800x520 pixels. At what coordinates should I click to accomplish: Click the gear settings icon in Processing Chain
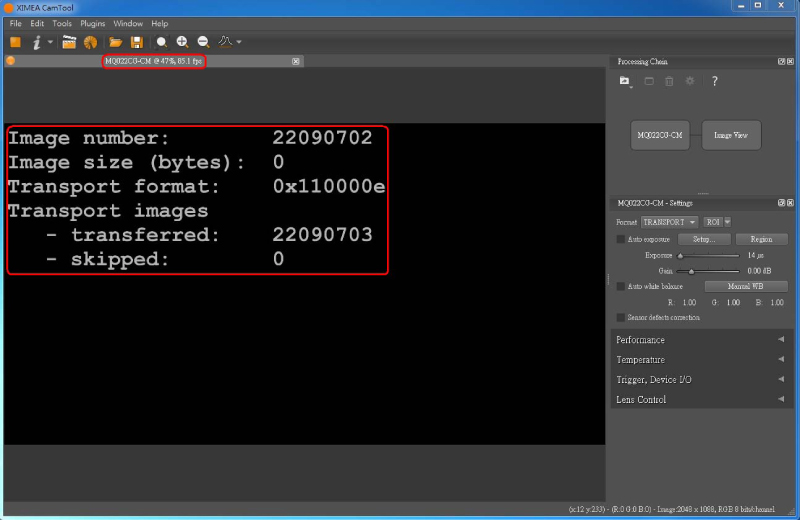click(x=690, y=81)
